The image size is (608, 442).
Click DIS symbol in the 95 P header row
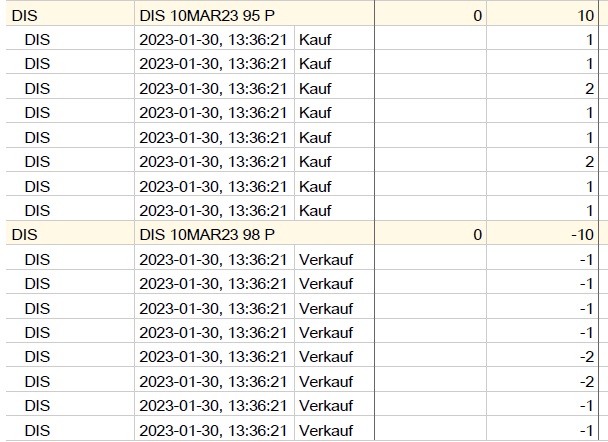tap(24, 16)
